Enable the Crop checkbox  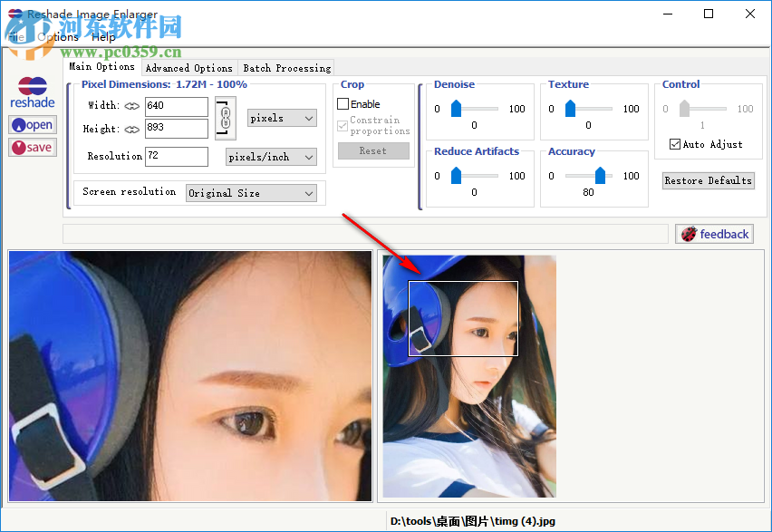click(344, 103)
